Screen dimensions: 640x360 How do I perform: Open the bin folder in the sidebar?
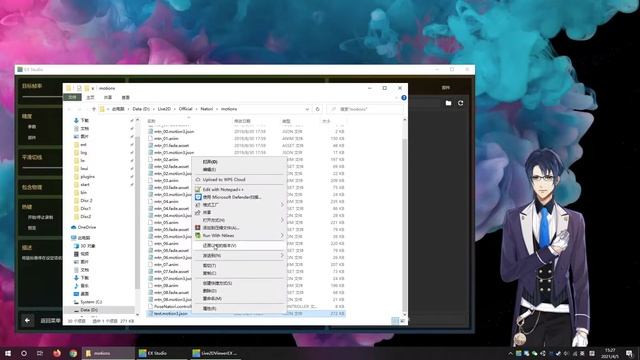(81, 193)
